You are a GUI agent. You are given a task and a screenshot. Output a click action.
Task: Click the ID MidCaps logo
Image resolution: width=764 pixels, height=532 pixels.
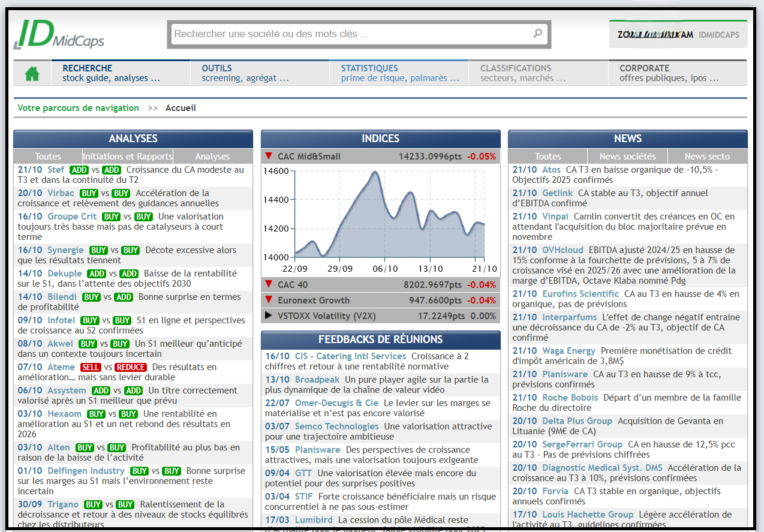[x=59, y=35]
